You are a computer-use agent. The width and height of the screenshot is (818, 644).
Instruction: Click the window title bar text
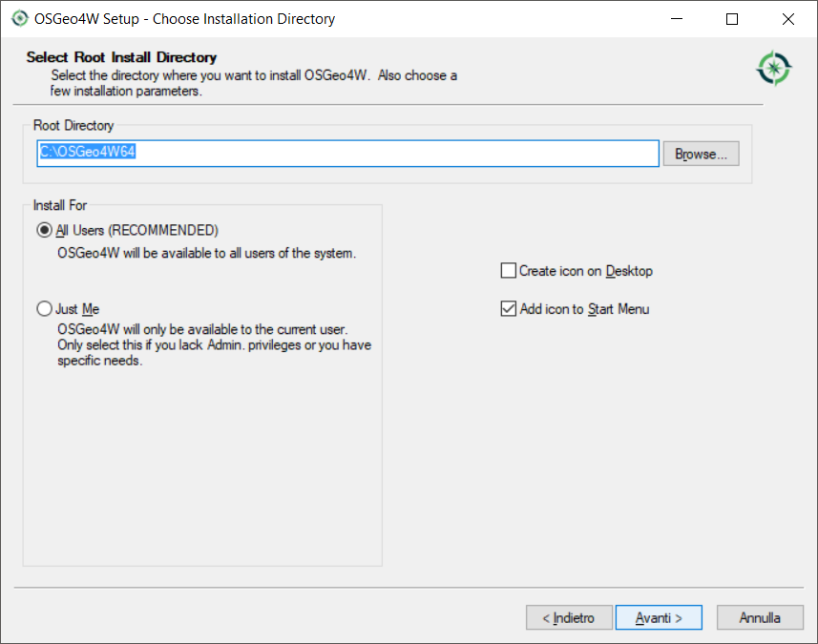[x=191, y=19]
